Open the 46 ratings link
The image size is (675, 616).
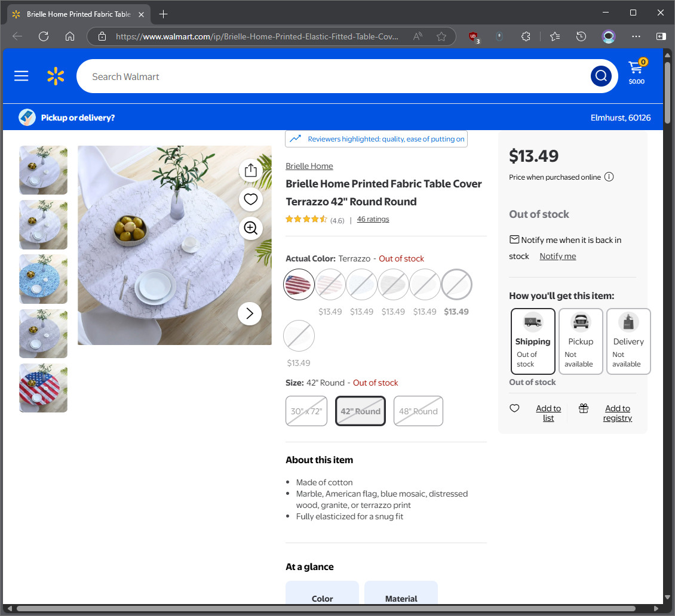click(x=373, y=220)
